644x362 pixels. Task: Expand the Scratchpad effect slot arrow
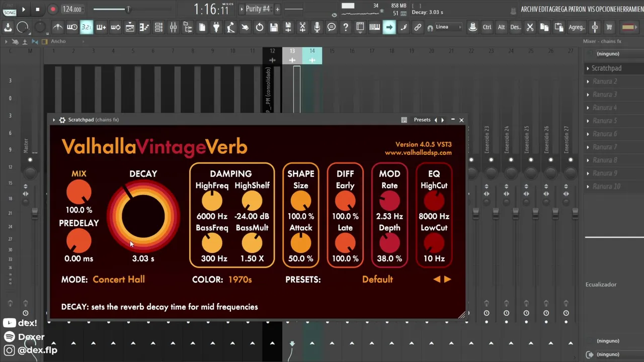tap(588, 68)
